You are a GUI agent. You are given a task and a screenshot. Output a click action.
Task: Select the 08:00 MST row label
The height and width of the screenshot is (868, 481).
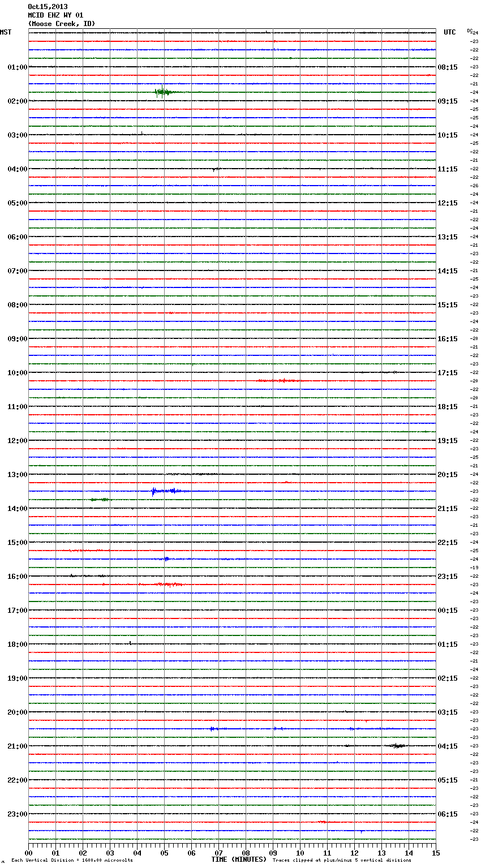18,305
